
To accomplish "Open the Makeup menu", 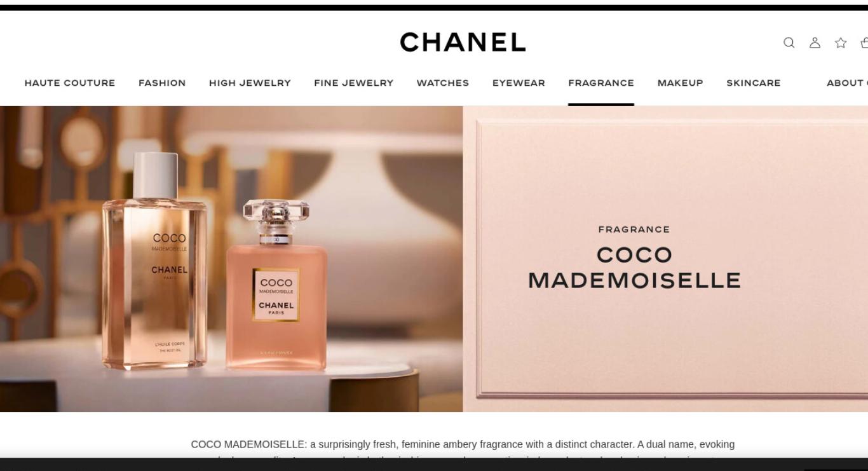I will 680,83.
